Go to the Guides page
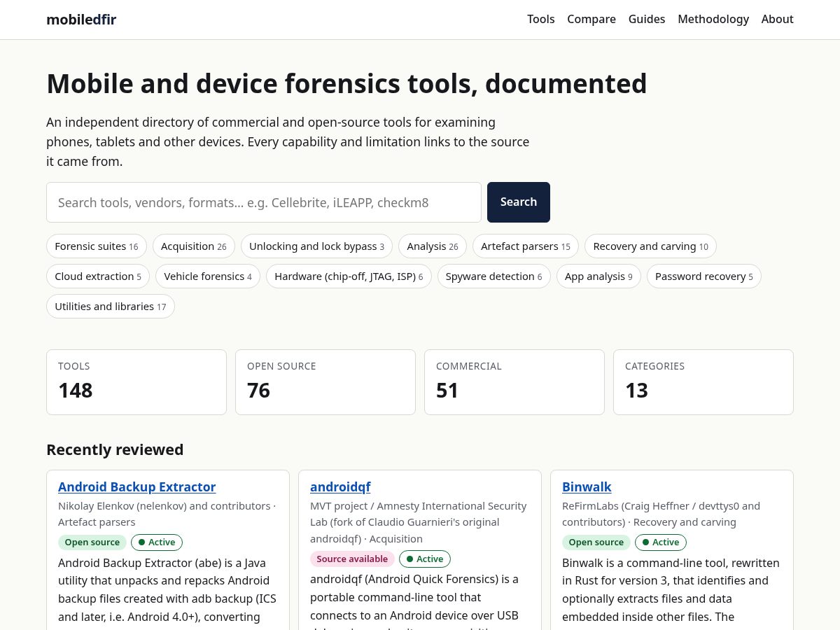840x630 pixels. coord(647,20)
